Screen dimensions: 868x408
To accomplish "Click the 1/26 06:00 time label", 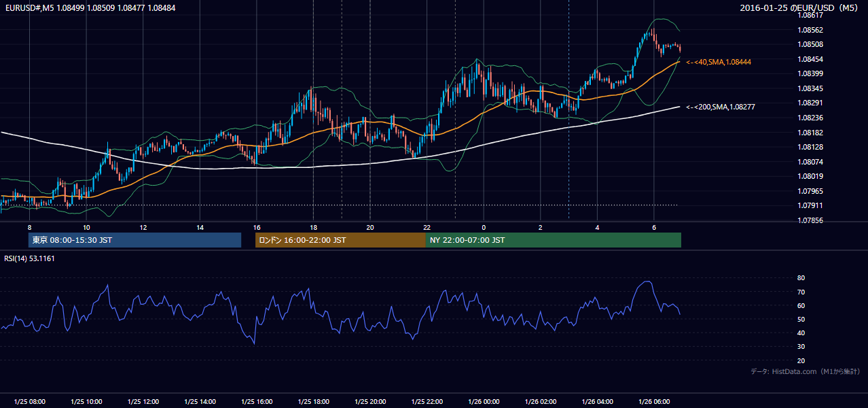I will coord(653,402).
